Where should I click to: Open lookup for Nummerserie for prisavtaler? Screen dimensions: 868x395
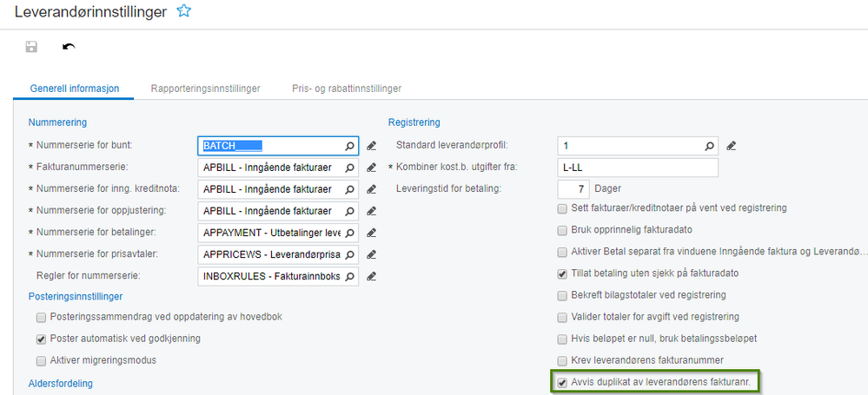(x=349, y=255)
